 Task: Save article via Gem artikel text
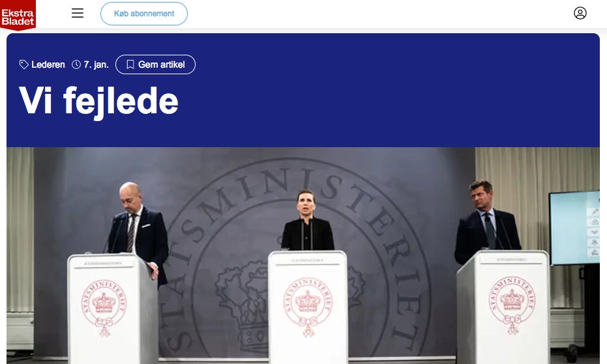coord(162,64)
